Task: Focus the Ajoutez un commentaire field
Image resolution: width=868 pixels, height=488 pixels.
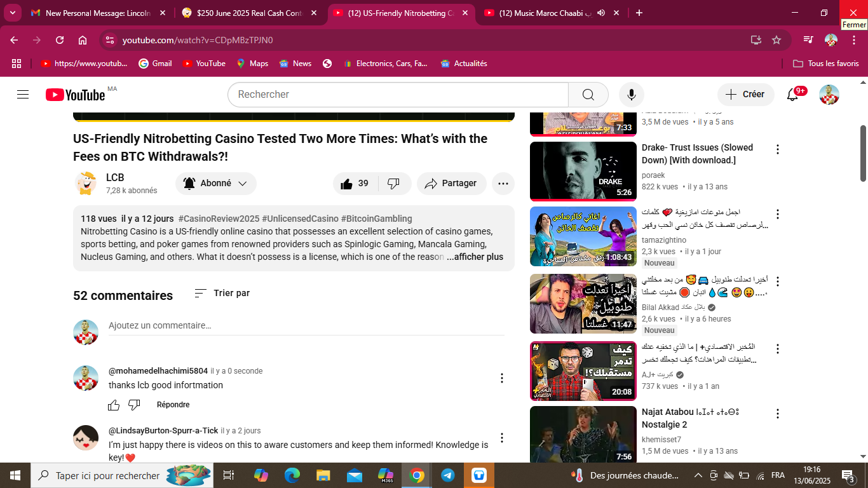Action: click(x=306, y=325)
